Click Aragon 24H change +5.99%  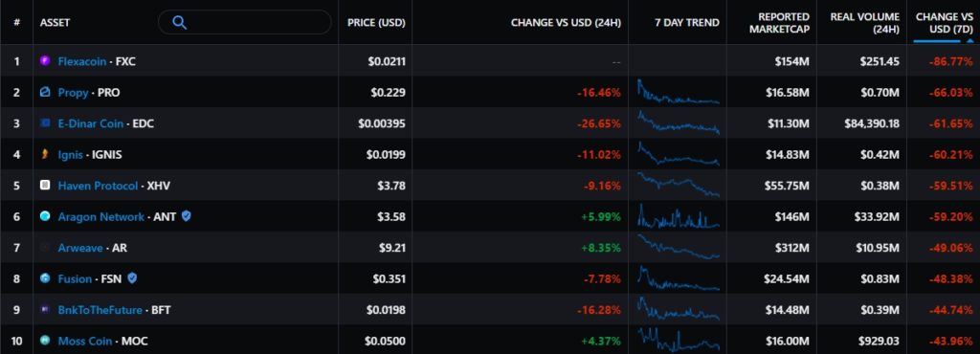(x=601, y=216)
